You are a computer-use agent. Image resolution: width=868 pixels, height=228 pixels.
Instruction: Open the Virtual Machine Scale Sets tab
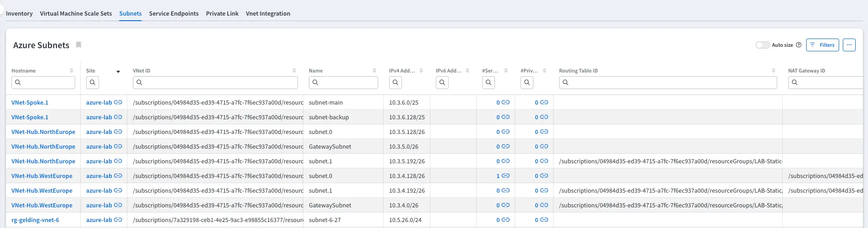click(x=76, y=13)
